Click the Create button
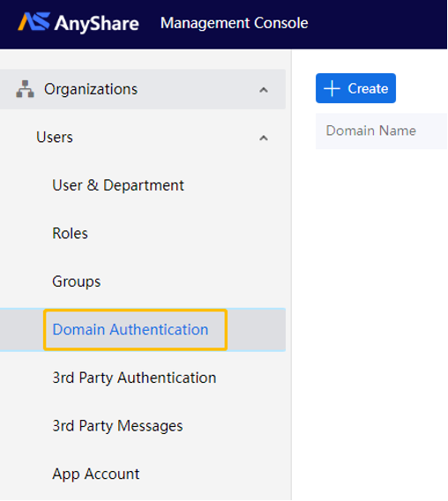 pyautogui.click(x=355, y=88)
